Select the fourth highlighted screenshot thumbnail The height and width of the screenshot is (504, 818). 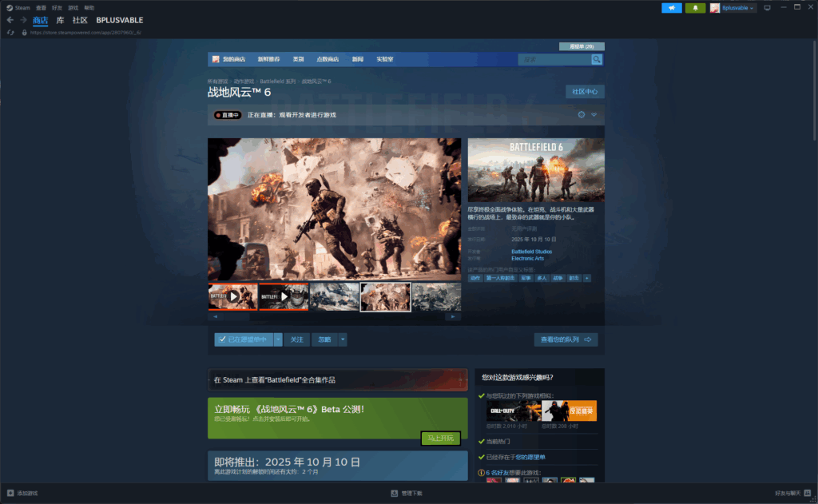[x=386, y=297]
